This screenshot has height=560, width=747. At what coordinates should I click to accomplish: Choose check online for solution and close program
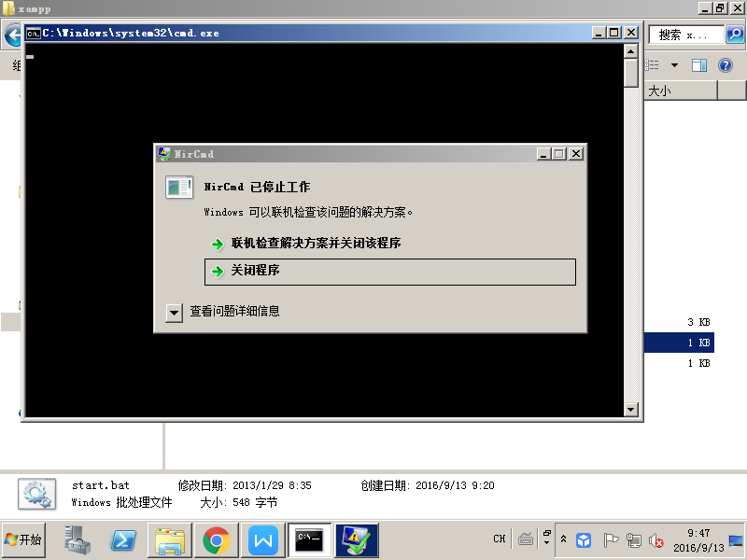click(x=316, y=244)
